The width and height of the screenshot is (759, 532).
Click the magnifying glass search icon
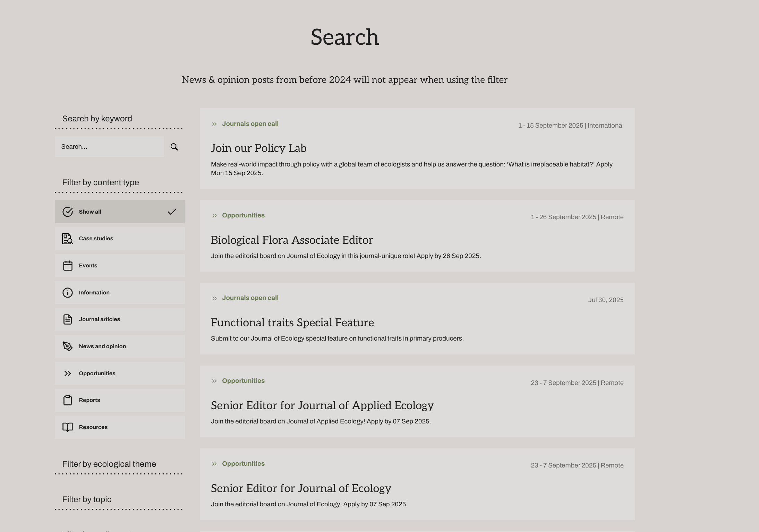pyautogui.click(x=174, y=147)
